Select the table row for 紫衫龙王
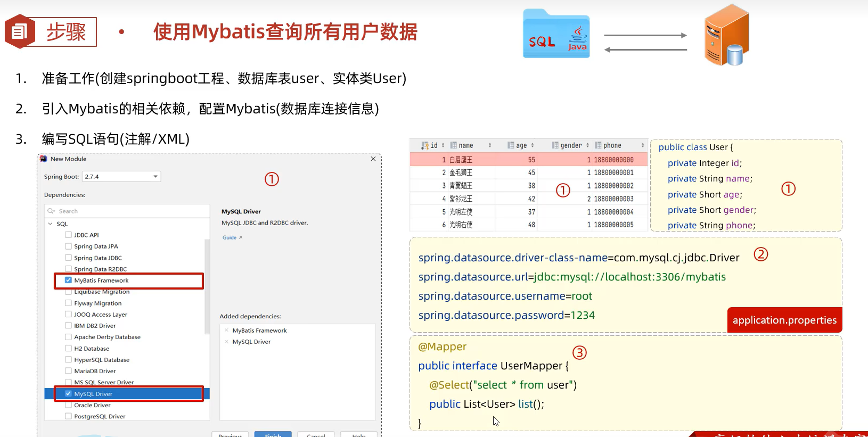Image resolution: width=868 pixels, height=437 pixels. 529,199
